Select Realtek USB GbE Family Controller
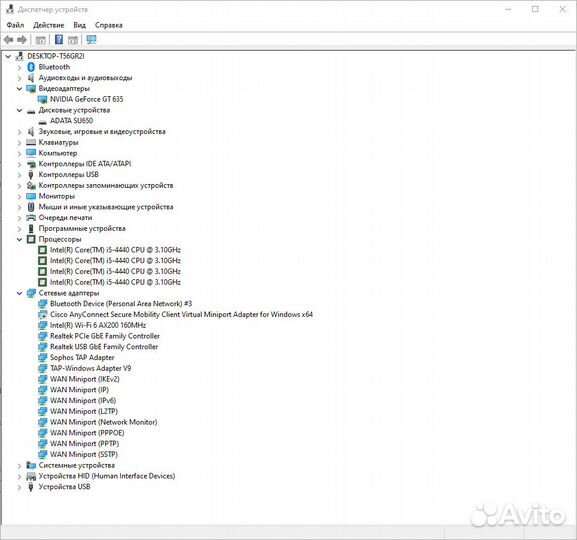Viewport: 577px width, 540px height. (x=104, y=347)
